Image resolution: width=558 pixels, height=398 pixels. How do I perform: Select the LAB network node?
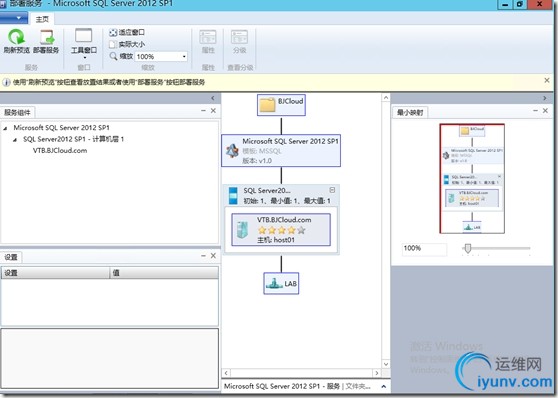[x=281, y=283]
